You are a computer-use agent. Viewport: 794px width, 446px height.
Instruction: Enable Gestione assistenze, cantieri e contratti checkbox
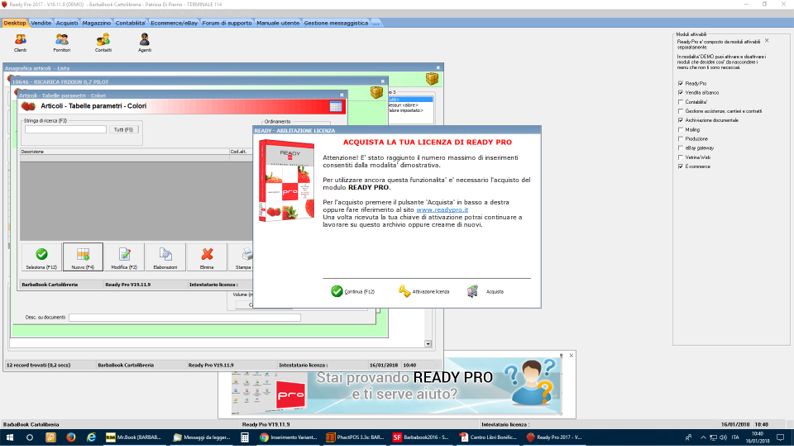(x=681, y=111)
